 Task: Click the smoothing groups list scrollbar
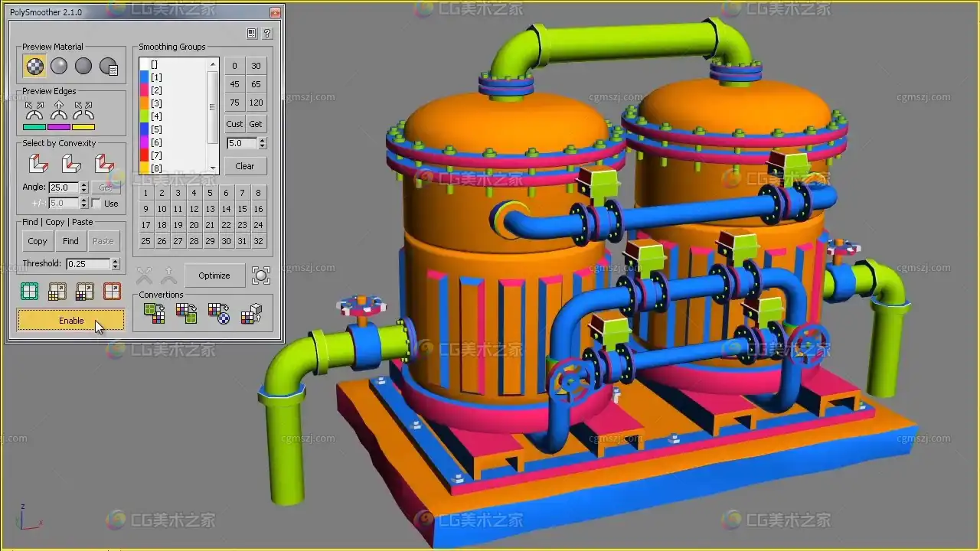[213, 116]
